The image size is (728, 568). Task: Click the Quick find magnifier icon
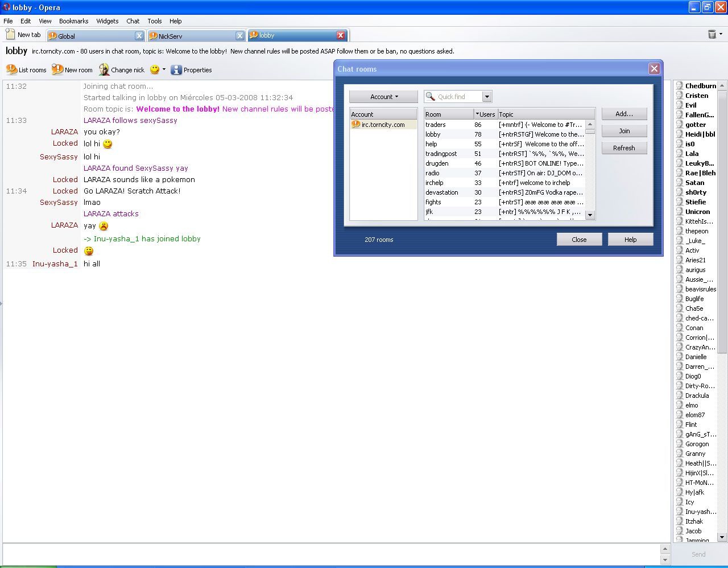pos(431,96)
